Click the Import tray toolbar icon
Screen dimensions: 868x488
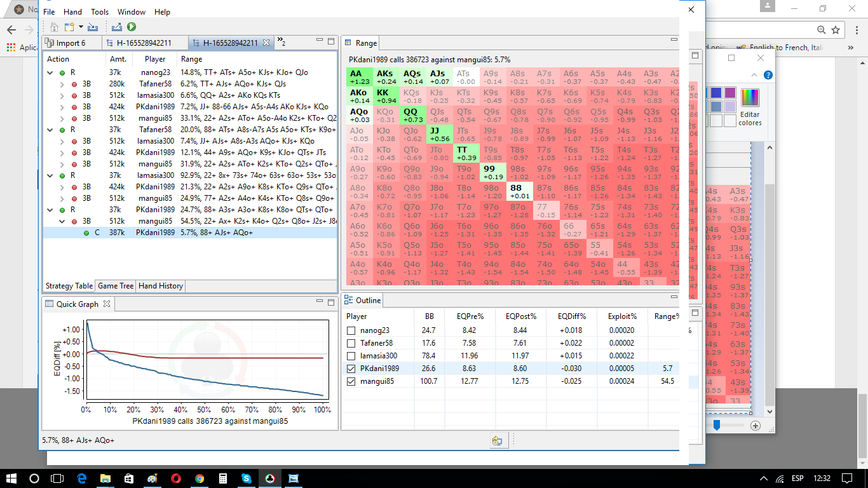click(x=93, y=27)
